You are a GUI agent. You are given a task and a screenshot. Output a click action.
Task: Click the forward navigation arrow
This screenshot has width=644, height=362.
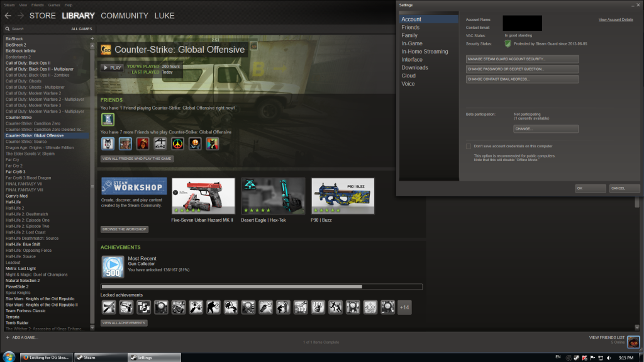(21, 16)
